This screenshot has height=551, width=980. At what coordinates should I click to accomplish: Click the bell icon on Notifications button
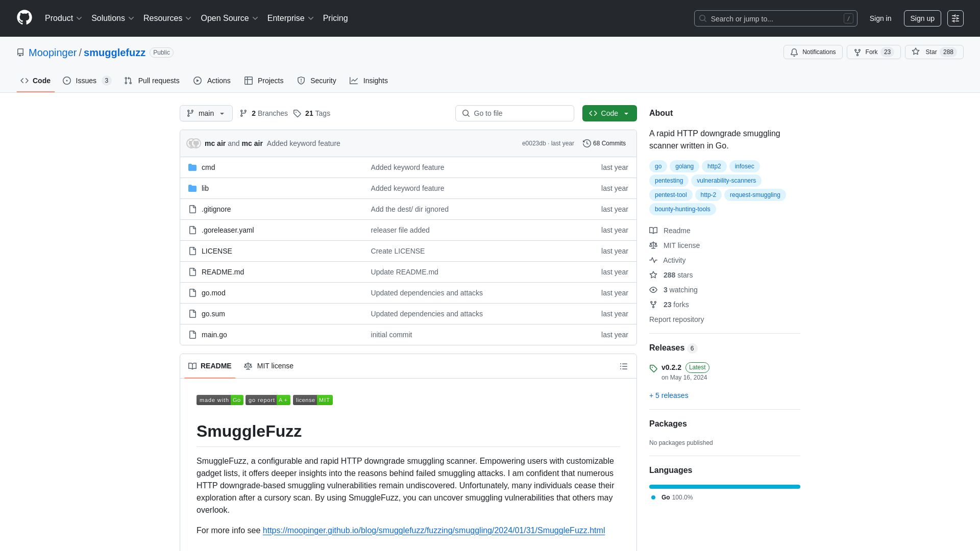(794, 52)
